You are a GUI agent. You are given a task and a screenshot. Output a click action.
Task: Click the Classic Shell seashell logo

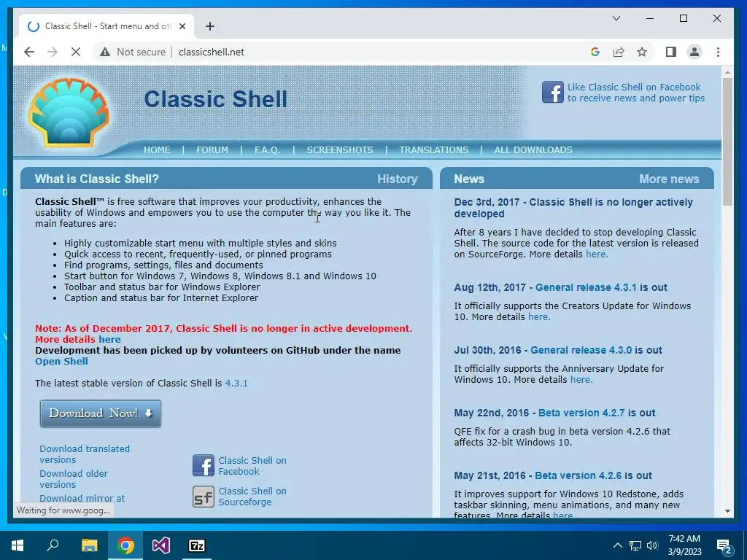69,112
